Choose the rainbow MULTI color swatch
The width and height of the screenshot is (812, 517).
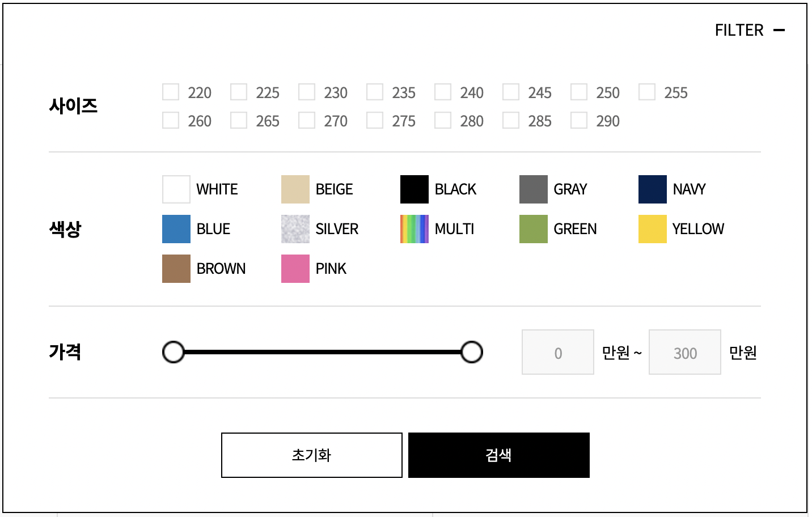point(415,229)
